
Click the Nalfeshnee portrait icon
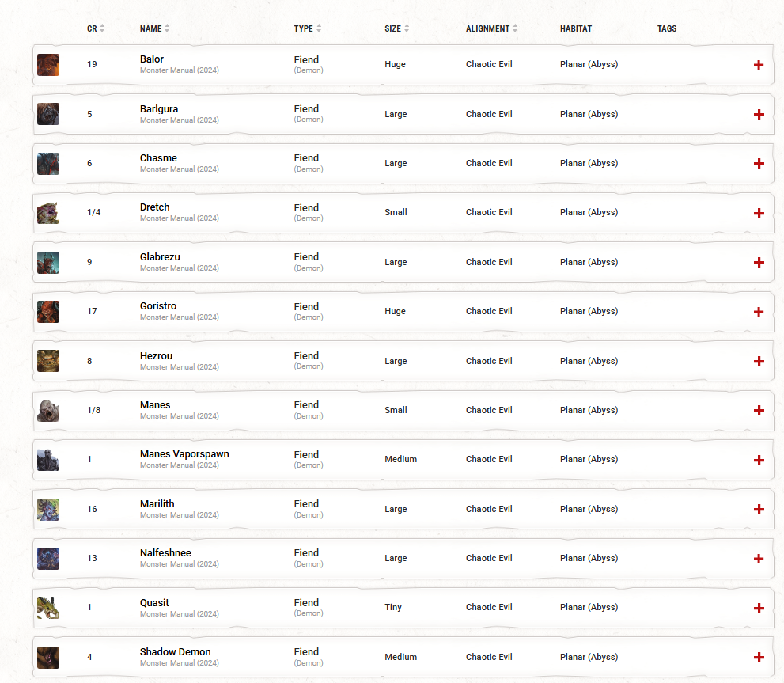point(48,559)
